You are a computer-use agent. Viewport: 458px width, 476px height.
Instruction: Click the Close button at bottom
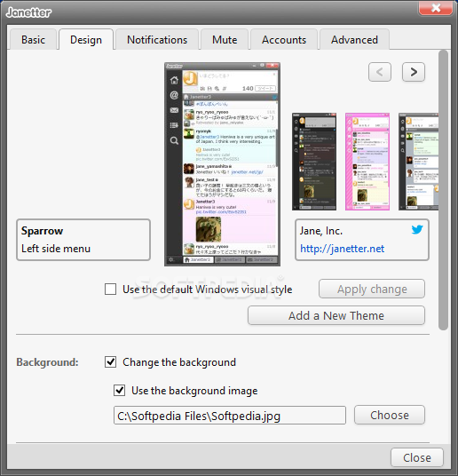pyautogui.click(x=416, y=457)
